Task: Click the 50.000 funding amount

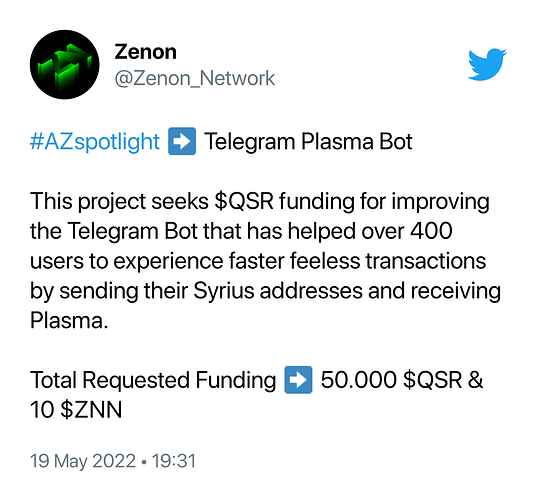Action: pos(359,380)
